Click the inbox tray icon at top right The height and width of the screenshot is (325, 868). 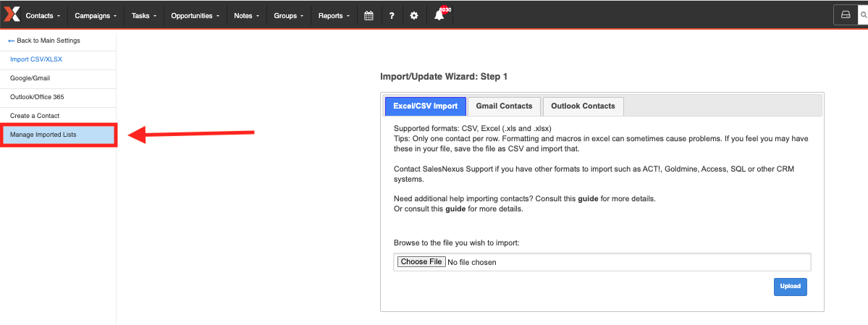(x=846, y=15)
